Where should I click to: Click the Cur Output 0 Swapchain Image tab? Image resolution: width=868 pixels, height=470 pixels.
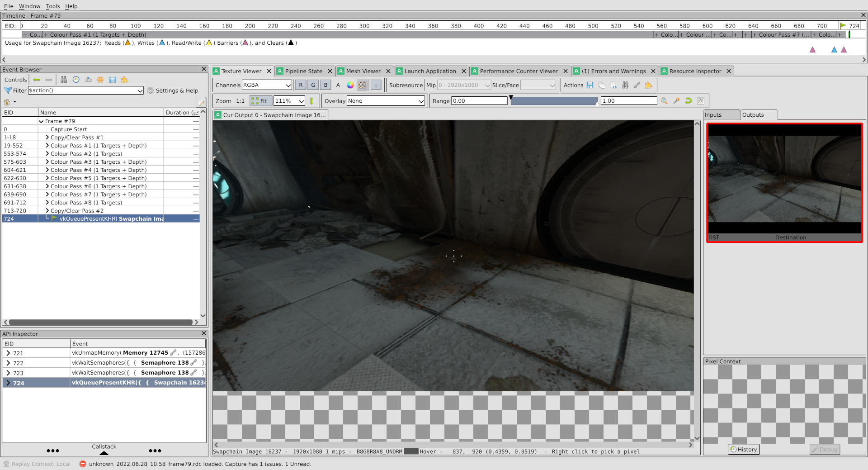pos(270,115)
